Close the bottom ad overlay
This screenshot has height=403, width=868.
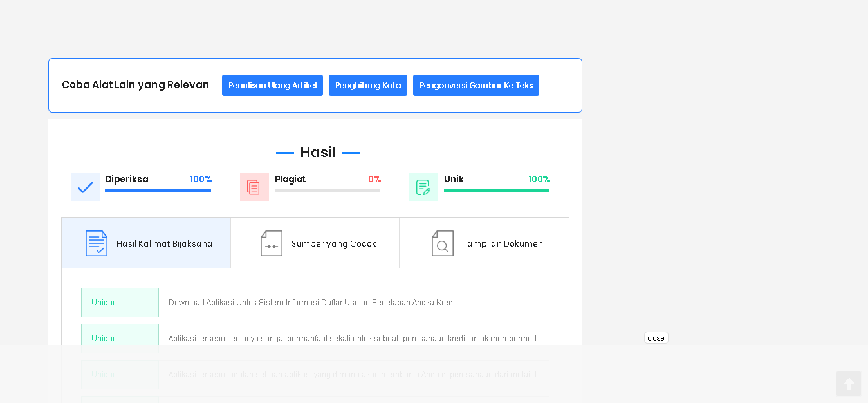coord(656,338)
